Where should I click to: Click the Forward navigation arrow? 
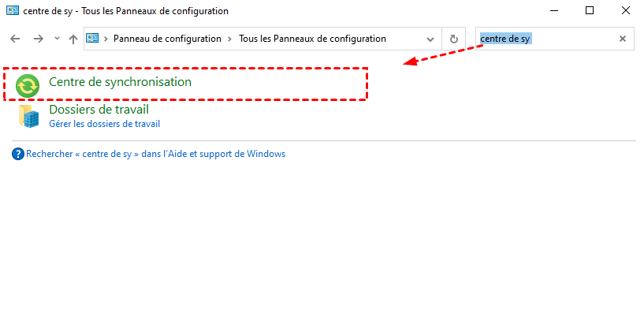[37, 39]
